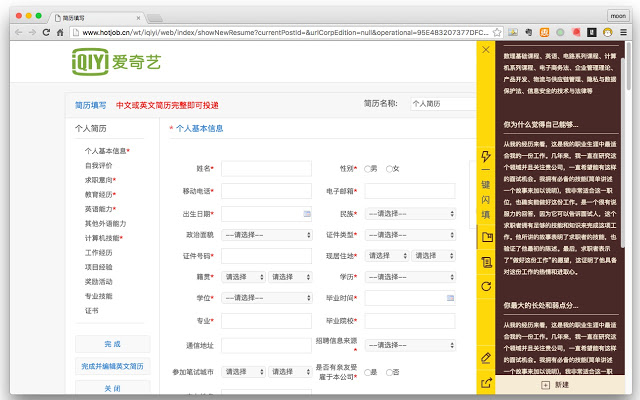Viewport: 640px width, 400px height.
Task: Click the 简历名称 input field
Action: click(x=443, y=104)
